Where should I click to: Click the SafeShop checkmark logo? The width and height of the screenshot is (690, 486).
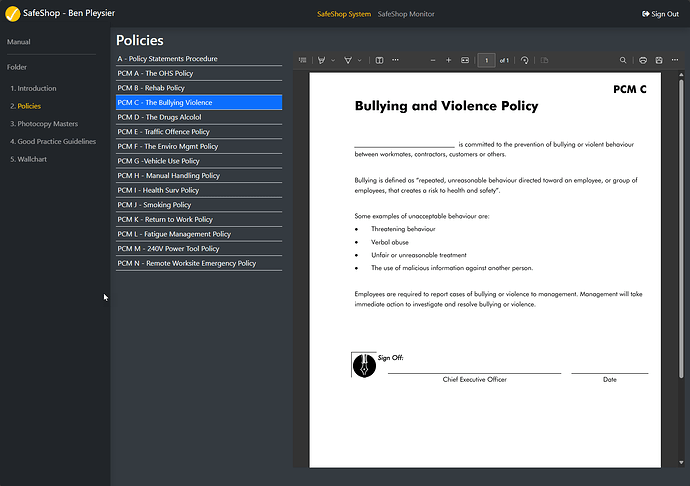click(x=12, y=14)
